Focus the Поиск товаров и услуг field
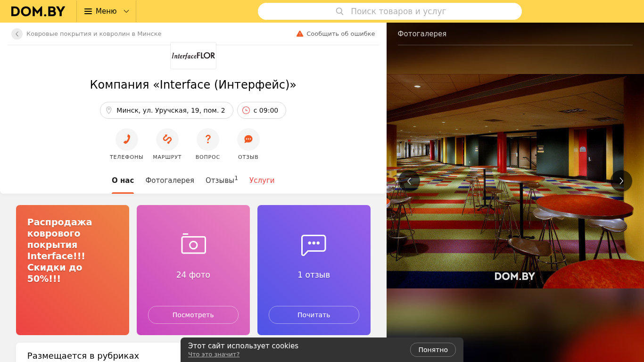This screenshot has height=362, width=644. click(390, 11)
